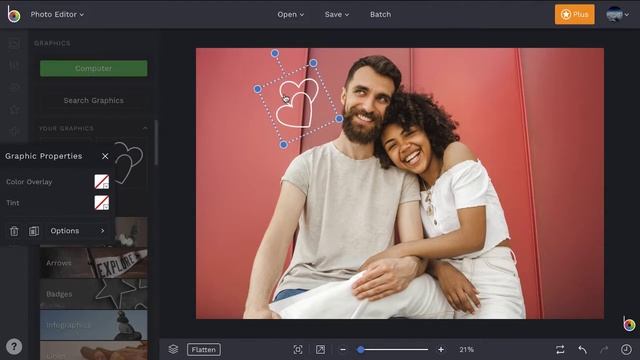Open the Tint color swatch
The width and height of the screenshot is (640, 360).
102,202
